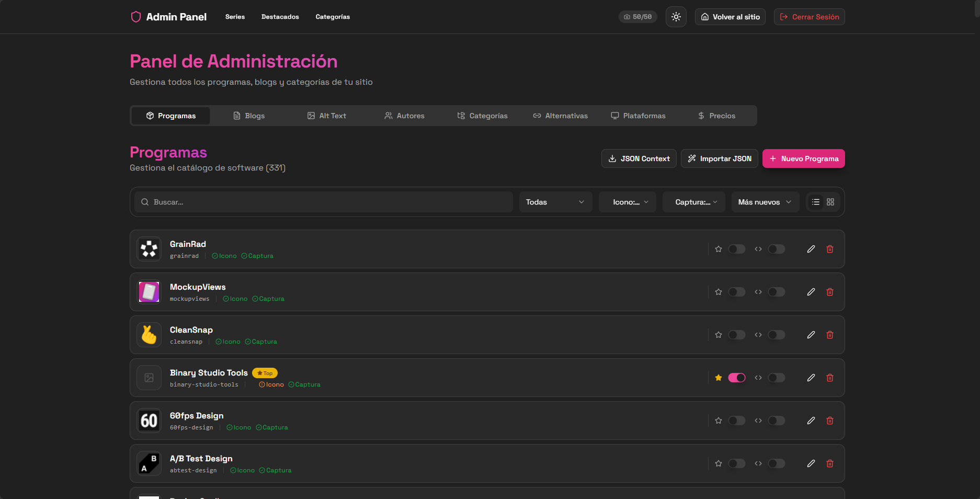This screenshot has width=980, height=499.
Task: Disable the featured toggle on Binary Studio Tools
Action: coord(737,378)
